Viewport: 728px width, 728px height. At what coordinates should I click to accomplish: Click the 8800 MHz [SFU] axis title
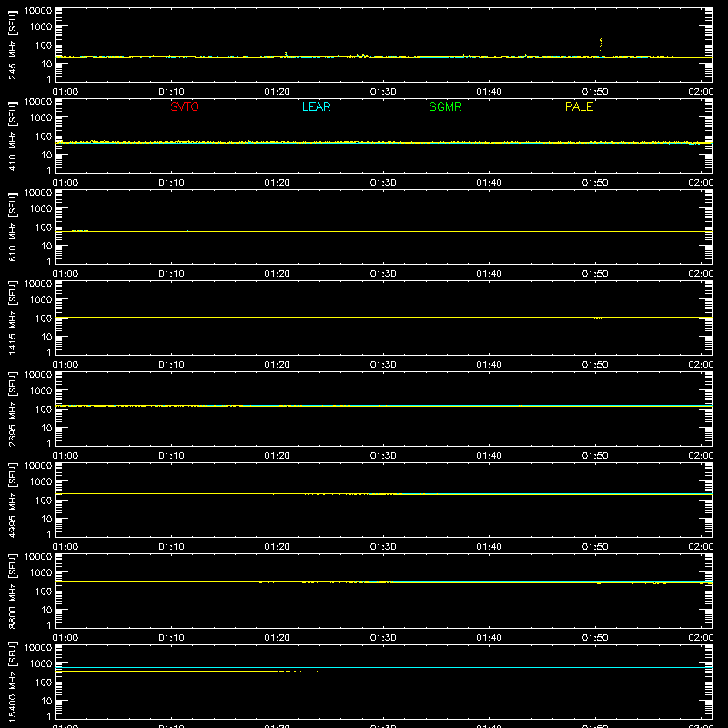pos(13,591)
